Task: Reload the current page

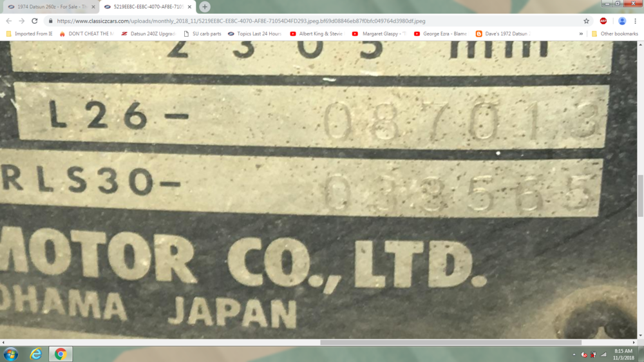Action: tap(35, 21)
